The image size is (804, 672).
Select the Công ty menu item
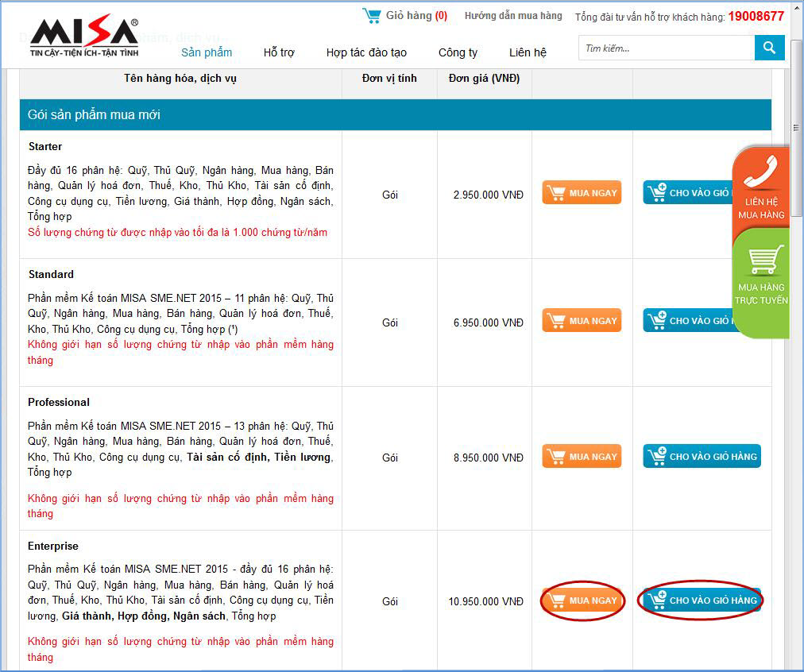click(x=458, y=52)
